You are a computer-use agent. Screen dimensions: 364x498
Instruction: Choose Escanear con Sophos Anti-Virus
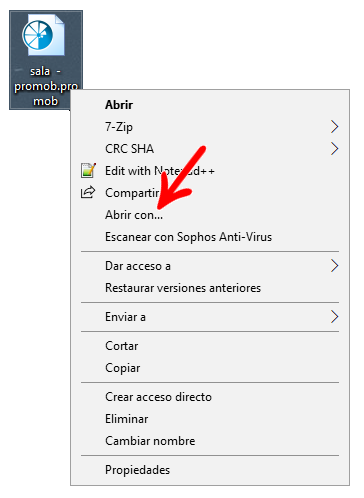[x=210, y=237]
